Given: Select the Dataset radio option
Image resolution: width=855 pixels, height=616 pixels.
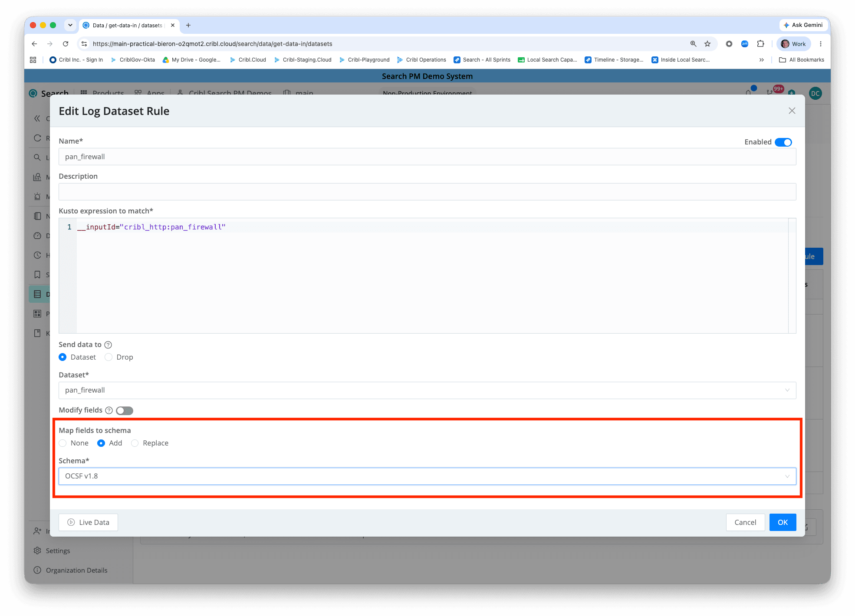Looking at the screenshot, I should pos(62,357).
